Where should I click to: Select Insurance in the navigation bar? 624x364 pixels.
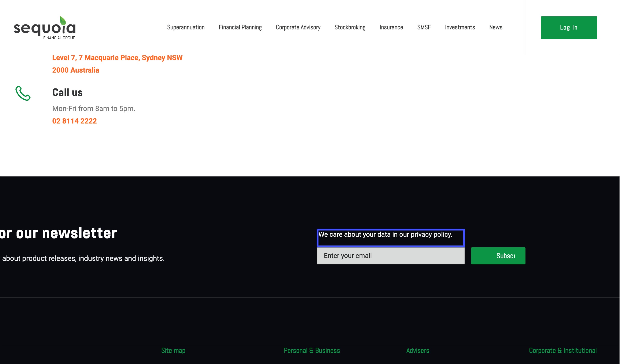tap(391, 27)
